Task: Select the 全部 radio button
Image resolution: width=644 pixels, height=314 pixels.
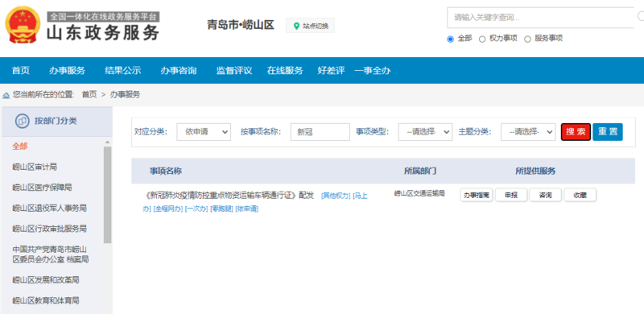Action: pyautogui.click(x=451, y=39)
